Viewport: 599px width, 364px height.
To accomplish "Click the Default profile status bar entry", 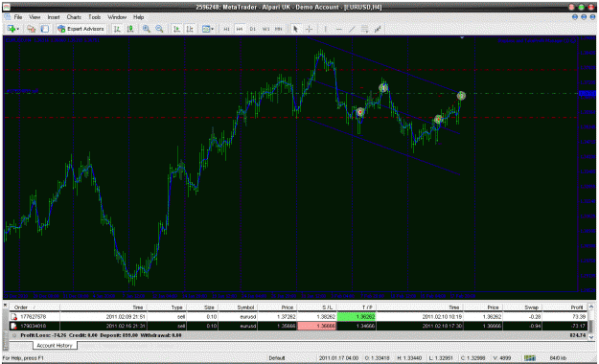I will (x=276, y=358).
